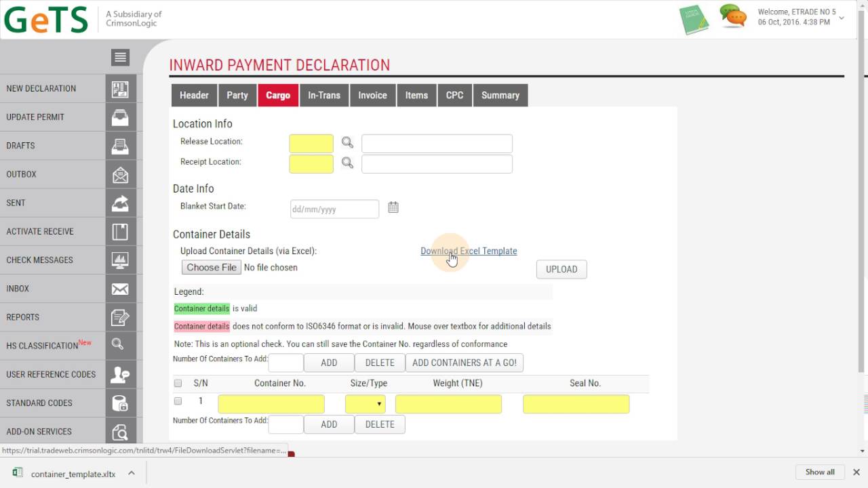Switch to the Party tab

tap(237, 95)
